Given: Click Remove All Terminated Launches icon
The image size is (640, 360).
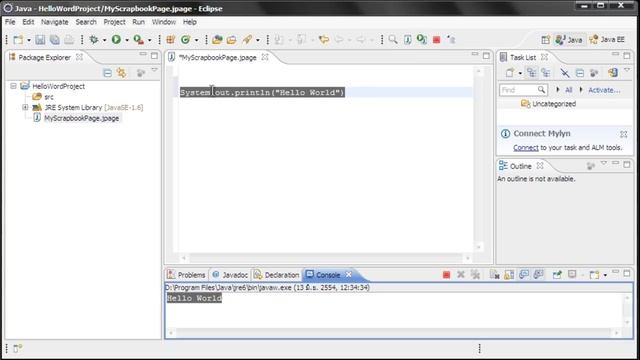Looking at the screenshot, I should click(x=475, y=275).
